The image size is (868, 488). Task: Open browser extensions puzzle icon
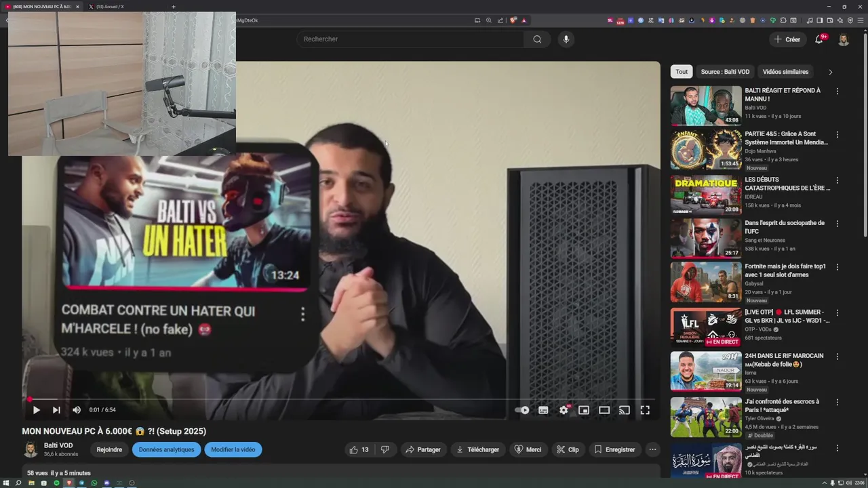click(783, 20)
